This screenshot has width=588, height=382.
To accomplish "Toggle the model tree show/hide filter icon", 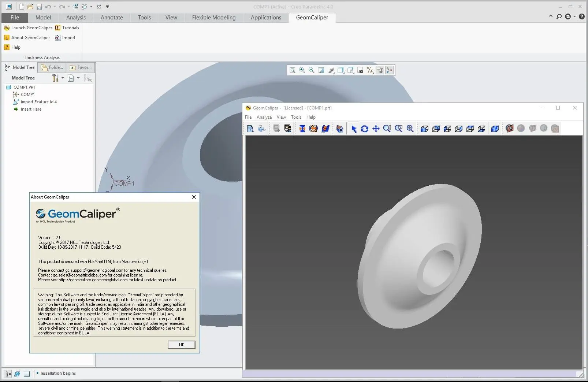I will pyautogui.click(x=88, y=78).
